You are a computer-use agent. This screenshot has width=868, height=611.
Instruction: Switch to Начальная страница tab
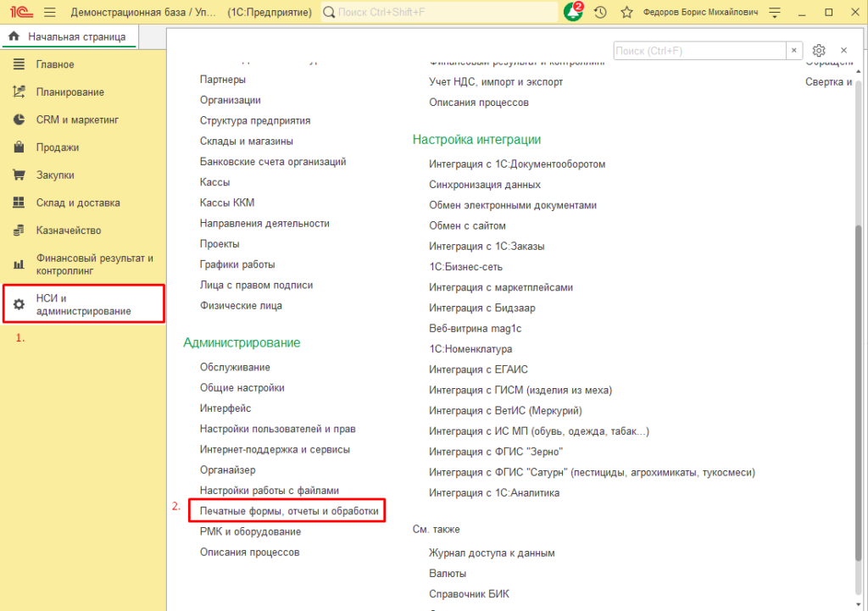point(70,36)
